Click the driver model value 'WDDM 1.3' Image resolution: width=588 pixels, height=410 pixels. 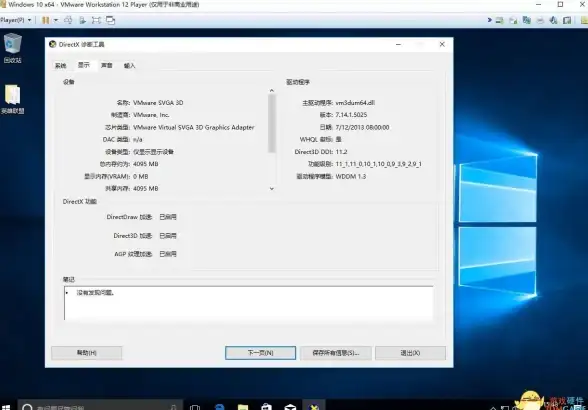[x=351, y=176]
